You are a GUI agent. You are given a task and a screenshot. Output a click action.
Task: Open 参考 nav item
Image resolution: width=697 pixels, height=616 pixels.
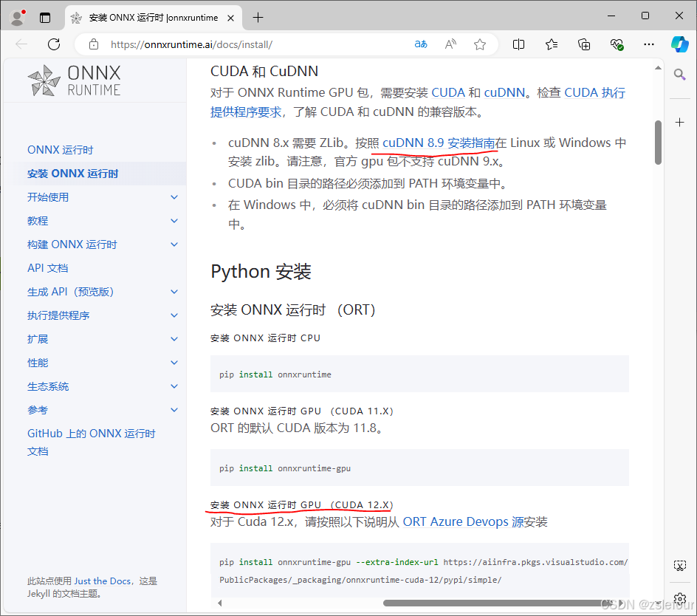point(38,410)
